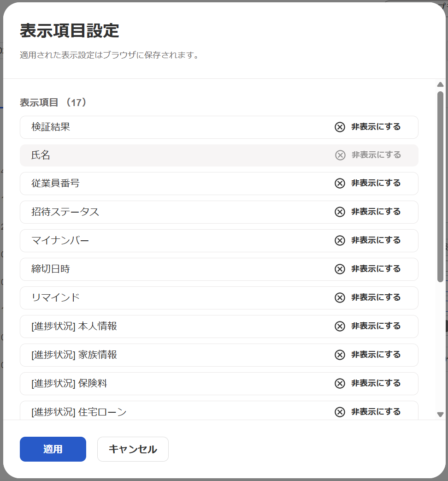Select the [進捗状況] 保険料 item name
The image size is (448, 481).
point(69,383)
